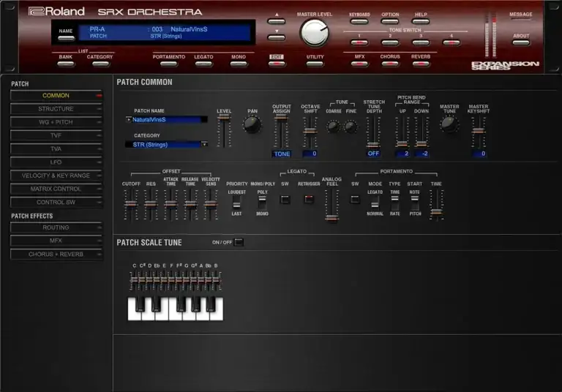Expand the STR (Strings) category dropdown arrow
562x392 pixels.
coord(204,144)
